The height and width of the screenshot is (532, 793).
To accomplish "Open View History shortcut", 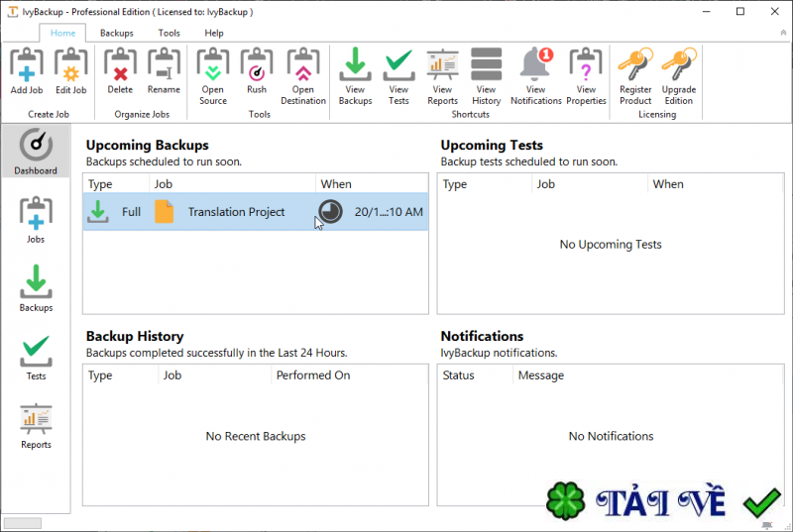I will 486,75.
